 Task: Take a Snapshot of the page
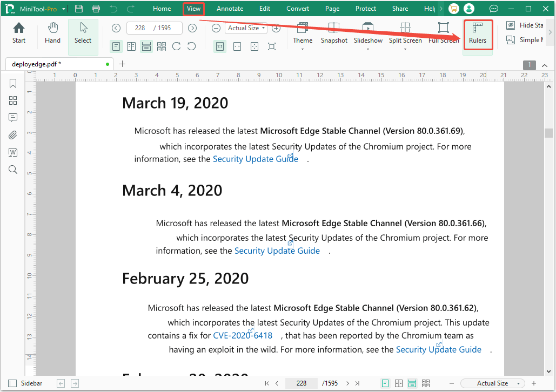point(334,33)
